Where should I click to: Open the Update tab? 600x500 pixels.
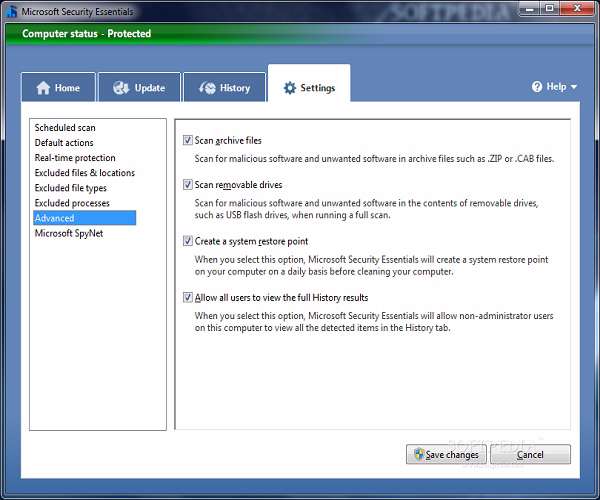[139, 87]
